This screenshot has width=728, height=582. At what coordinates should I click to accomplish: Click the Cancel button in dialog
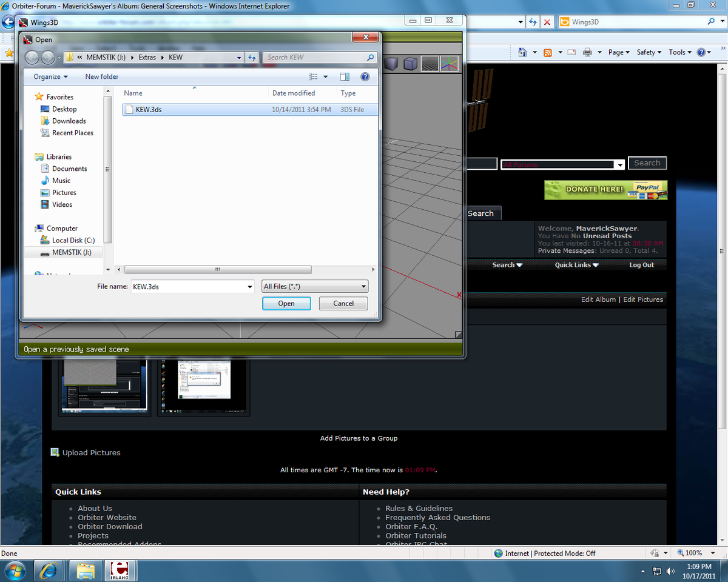343,304
